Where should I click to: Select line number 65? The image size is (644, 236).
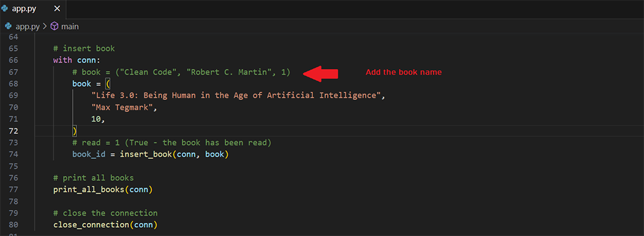13,49
